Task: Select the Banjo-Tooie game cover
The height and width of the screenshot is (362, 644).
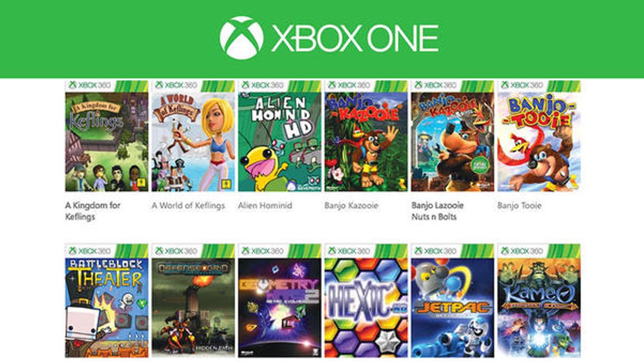Action: [x=539, y=136]
